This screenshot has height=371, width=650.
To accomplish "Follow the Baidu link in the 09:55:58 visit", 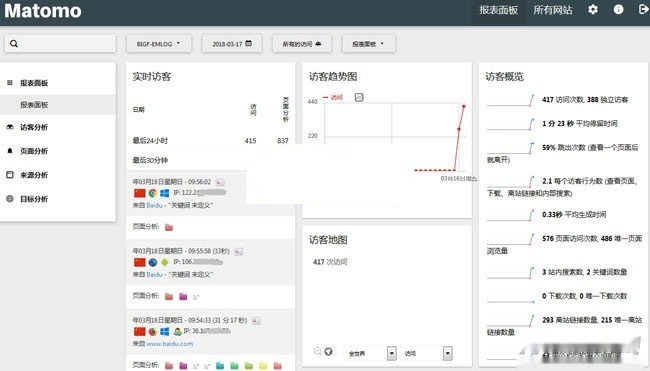I will coord(154,274).
